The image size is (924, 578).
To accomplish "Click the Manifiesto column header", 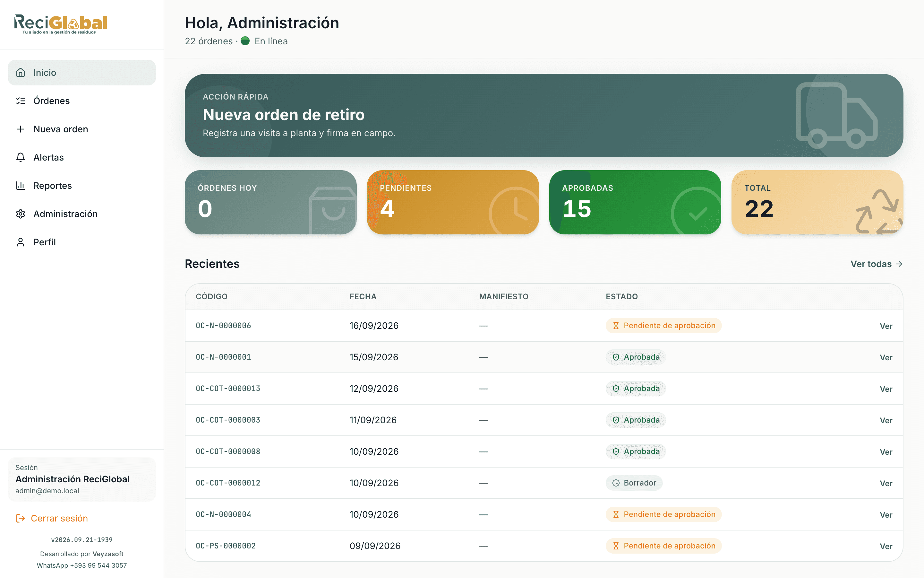I will click(504, 297).
